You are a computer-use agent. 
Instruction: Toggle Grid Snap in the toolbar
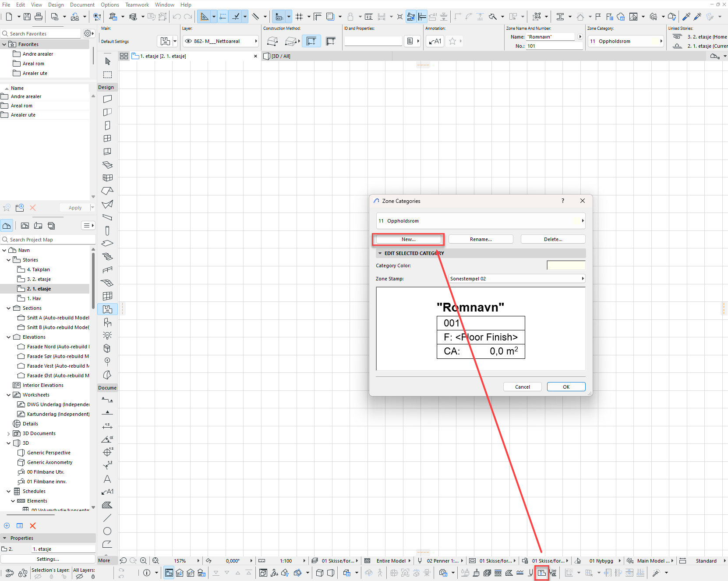299,17
